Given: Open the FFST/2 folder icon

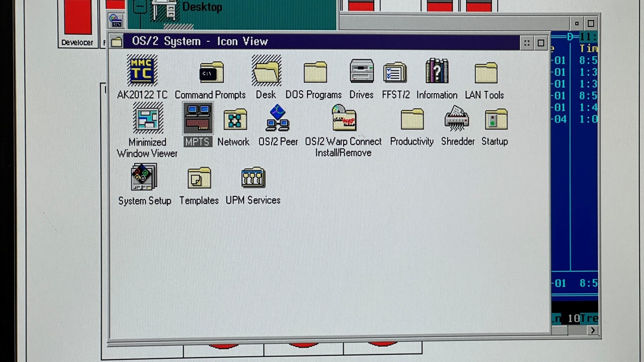Looking at the screenshot, I should (x=395, y=72).
